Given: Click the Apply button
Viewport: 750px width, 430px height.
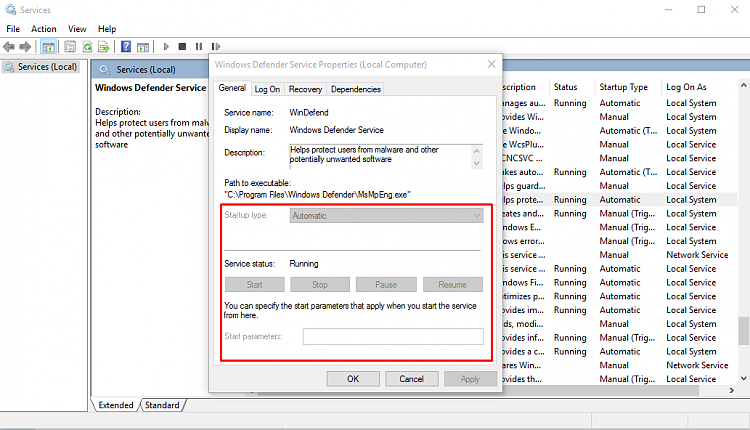Looking at the screenshot, I should click(x=470, y=379).
